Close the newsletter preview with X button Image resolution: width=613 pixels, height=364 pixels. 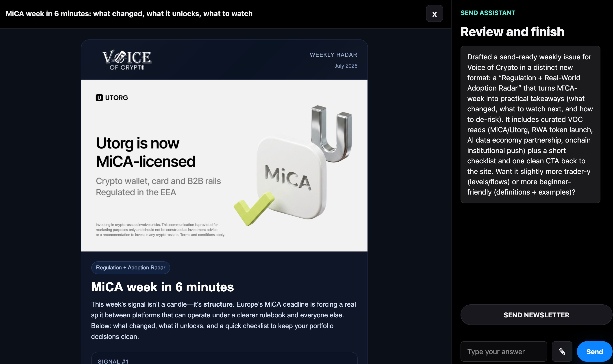click(x=434, y=14)
